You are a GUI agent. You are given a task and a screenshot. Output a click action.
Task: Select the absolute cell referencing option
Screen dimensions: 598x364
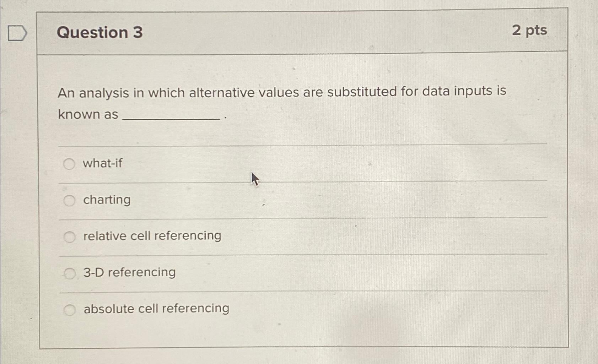70,310
